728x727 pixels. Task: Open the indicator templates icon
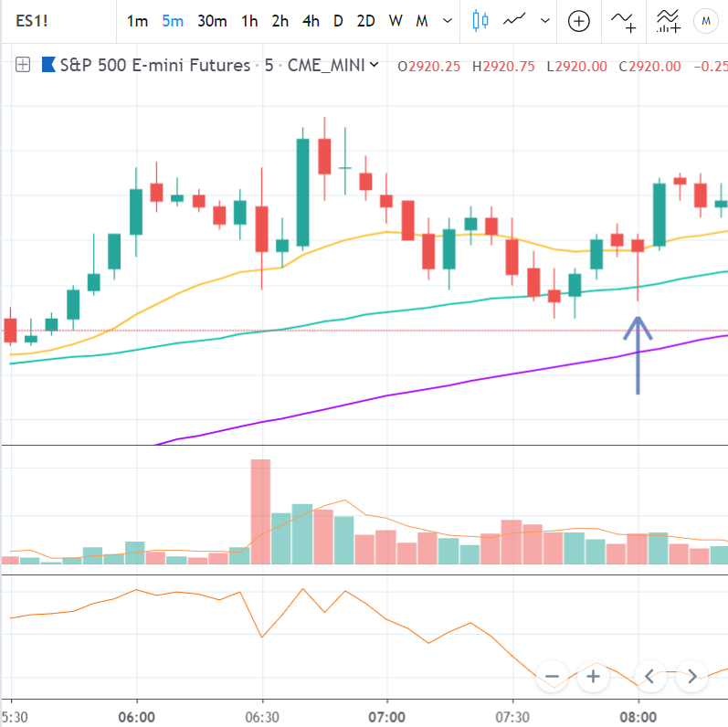(669, 22)
